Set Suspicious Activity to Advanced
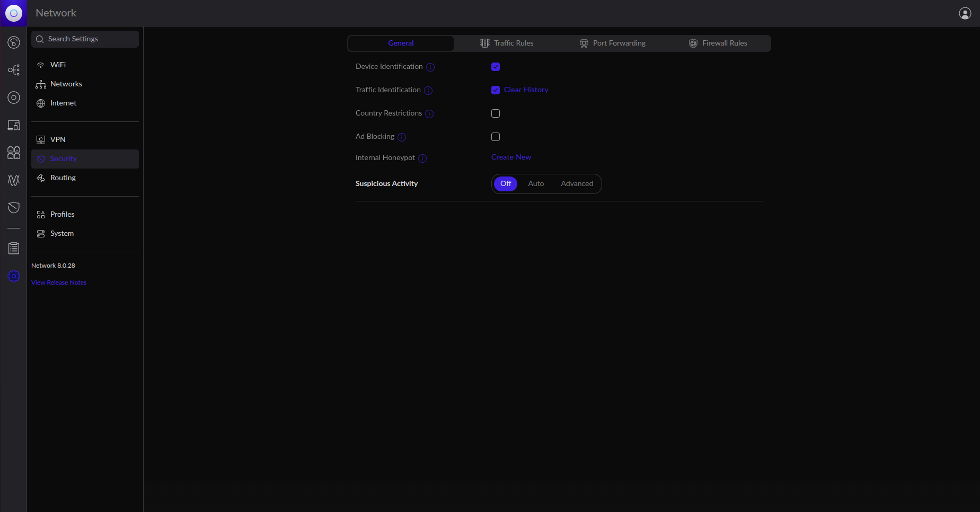 pos(577,184)
